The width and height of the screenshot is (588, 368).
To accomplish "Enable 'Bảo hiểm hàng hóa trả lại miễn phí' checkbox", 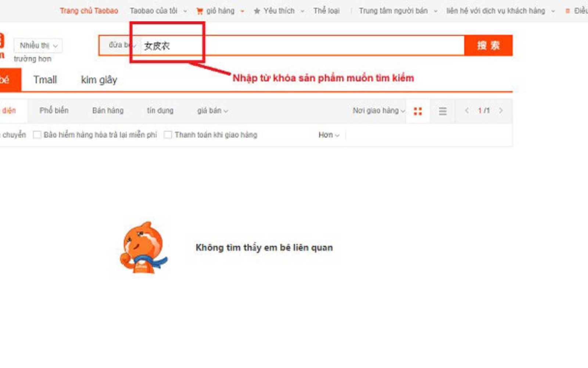I will [x=37, y=135].
